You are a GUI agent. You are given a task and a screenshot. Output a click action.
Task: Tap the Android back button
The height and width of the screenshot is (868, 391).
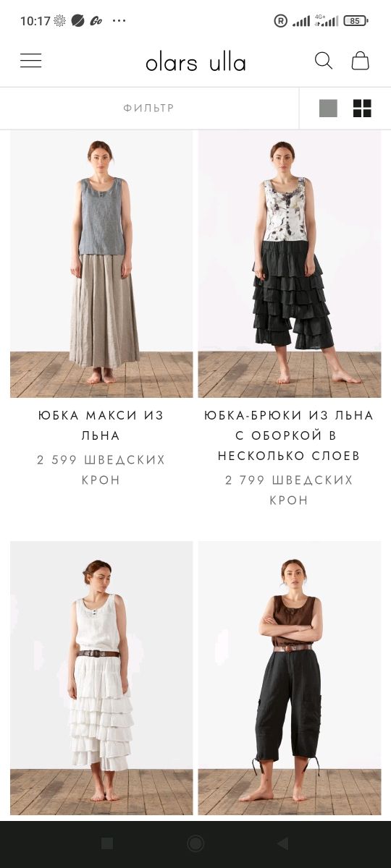click(x=283, y=843)
